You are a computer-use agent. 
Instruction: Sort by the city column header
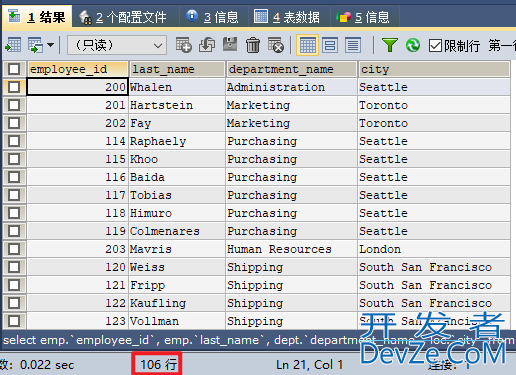[x=434, y=69]
